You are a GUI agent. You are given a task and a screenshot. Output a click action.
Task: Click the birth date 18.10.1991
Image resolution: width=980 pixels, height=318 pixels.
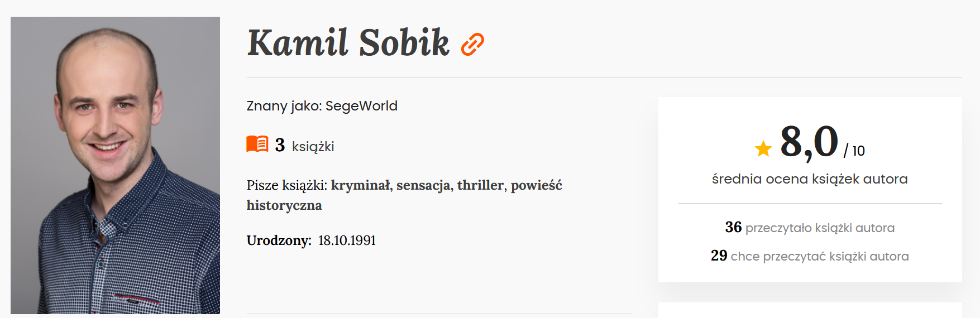[347, 240]
